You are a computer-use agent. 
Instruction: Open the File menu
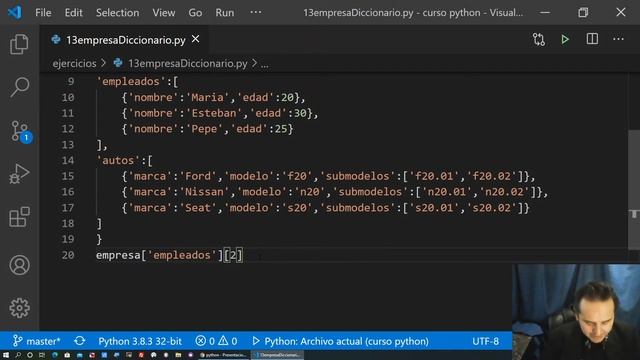(43, 13)
